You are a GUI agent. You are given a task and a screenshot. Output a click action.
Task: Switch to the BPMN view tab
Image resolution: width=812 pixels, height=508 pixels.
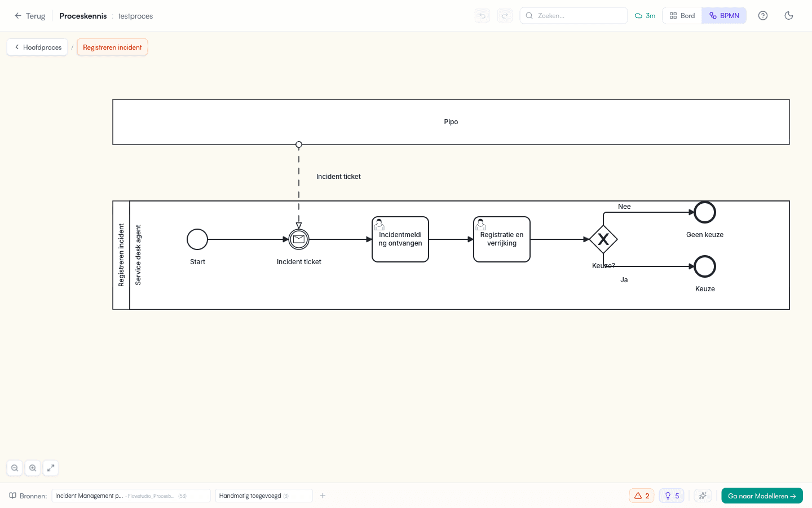pyautogui.click(x=724, y=15)
